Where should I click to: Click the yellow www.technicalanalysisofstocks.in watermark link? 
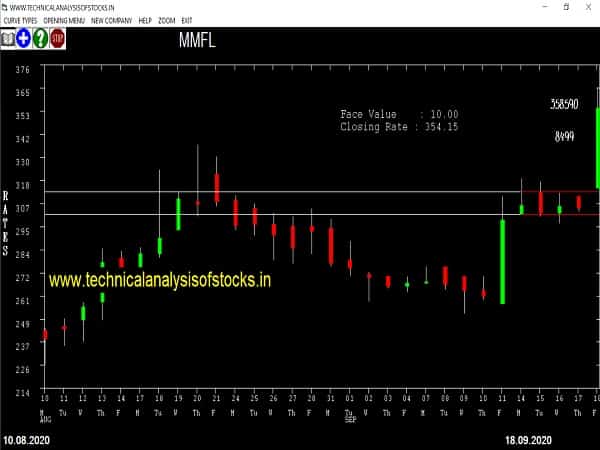160,281
